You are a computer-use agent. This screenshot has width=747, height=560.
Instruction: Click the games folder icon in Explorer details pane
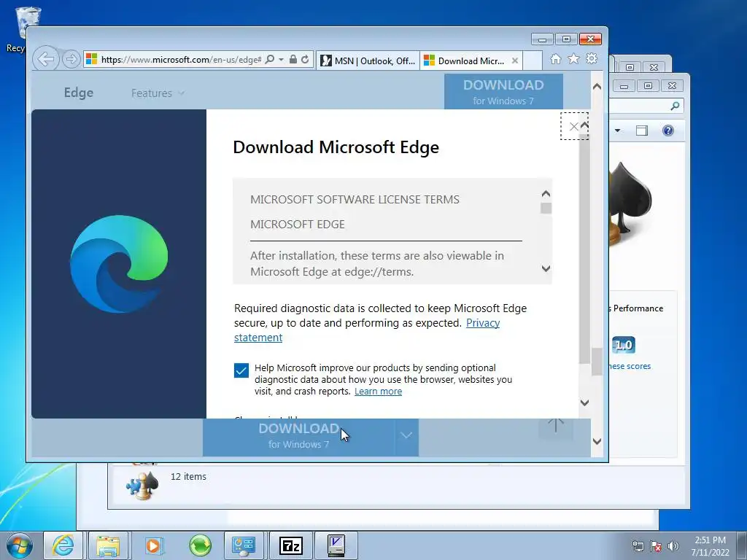pos(142,485)
